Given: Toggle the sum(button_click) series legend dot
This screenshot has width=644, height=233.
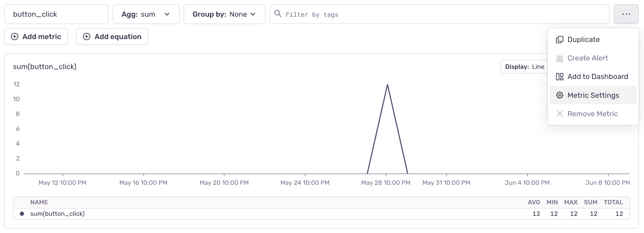Looking at the screenshot, I should 22,214.
